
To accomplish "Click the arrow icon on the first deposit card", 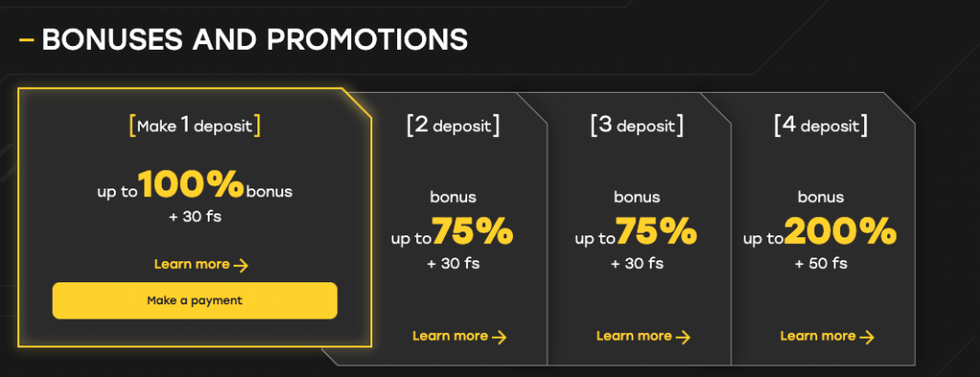I will click(240, 266).
